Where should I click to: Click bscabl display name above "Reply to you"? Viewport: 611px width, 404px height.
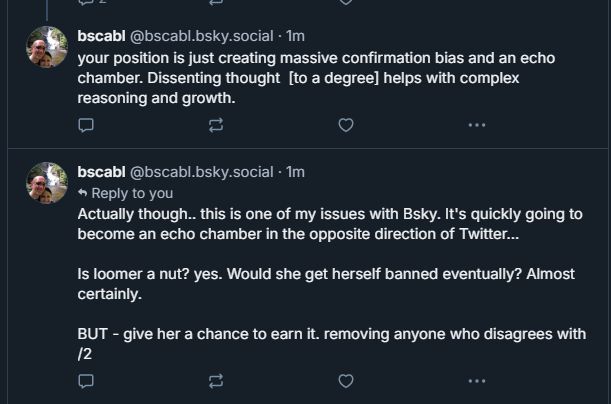coord(101,172)
